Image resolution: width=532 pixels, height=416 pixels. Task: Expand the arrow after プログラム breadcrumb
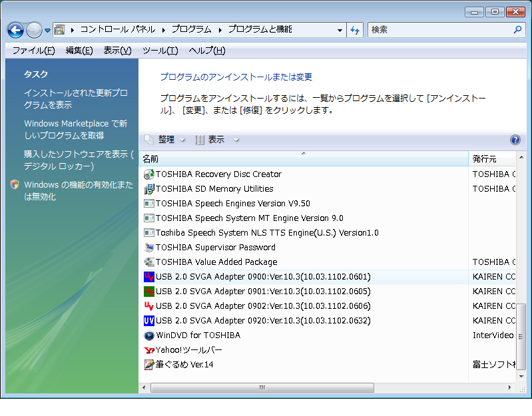point(220,30)
